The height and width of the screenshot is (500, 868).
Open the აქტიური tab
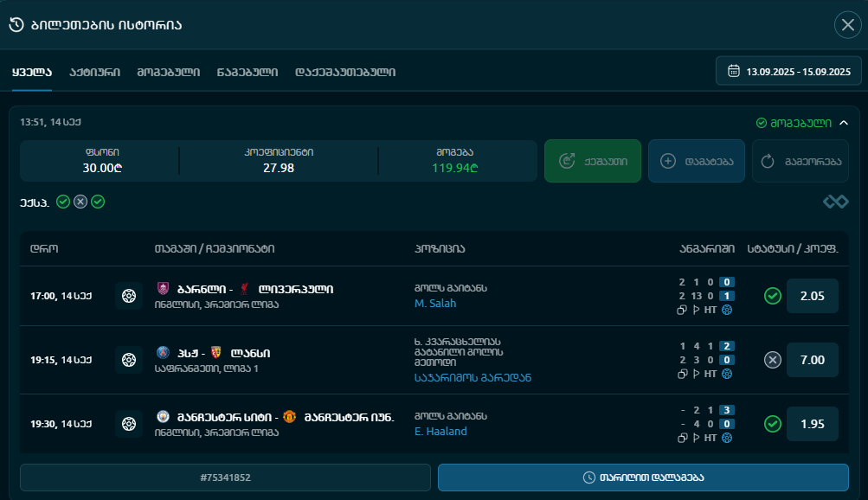click(94, 72)
